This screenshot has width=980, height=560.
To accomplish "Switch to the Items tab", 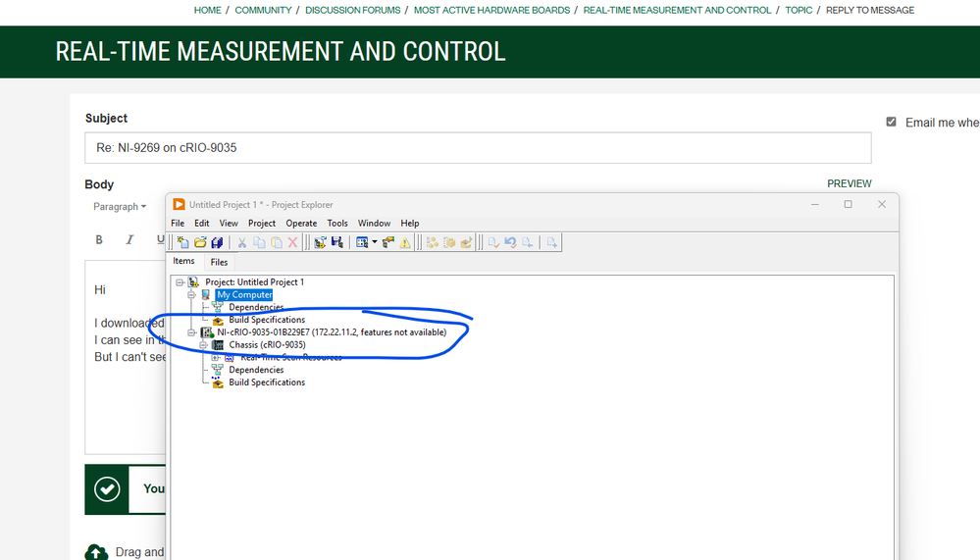I will pos(183,261).
